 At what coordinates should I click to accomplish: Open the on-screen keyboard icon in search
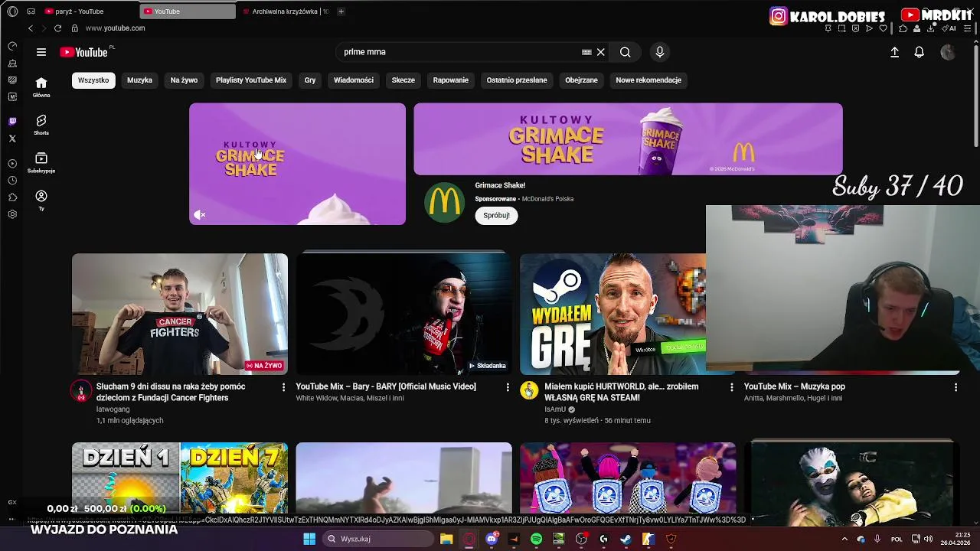(x=586, y=52)
